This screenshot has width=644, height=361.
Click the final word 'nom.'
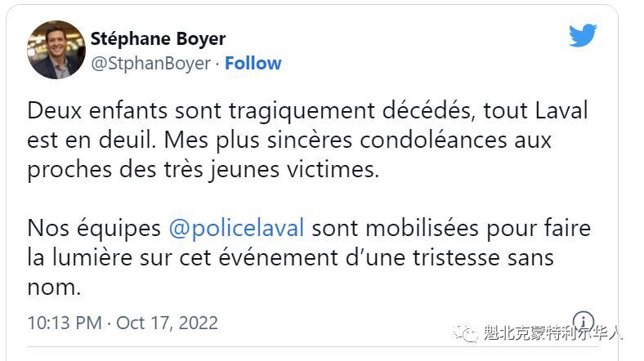[x=54, y=287]
